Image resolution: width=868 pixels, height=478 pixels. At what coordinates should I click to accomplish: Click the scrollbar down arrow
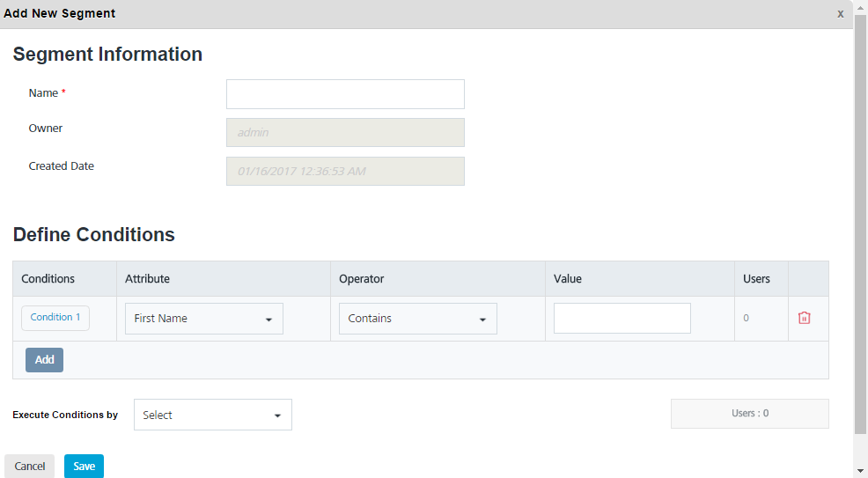pos(860,471)
